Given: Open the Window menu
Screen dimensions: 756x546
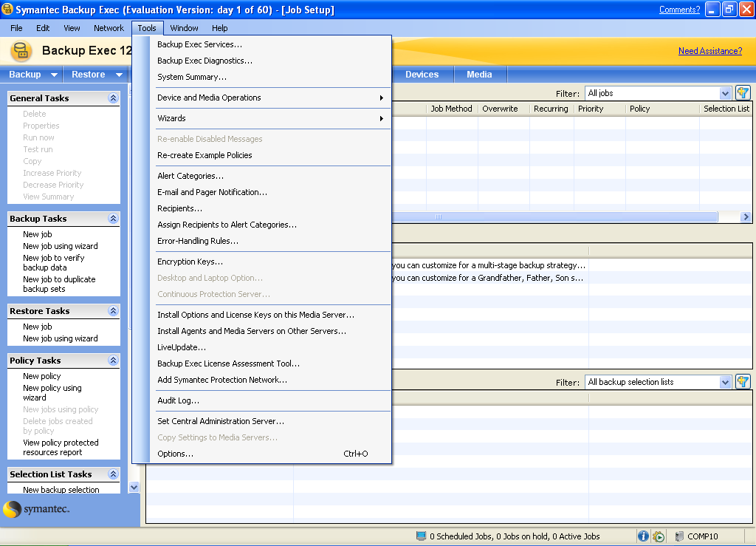Looking at the screenshot, I should pos(184,28).
